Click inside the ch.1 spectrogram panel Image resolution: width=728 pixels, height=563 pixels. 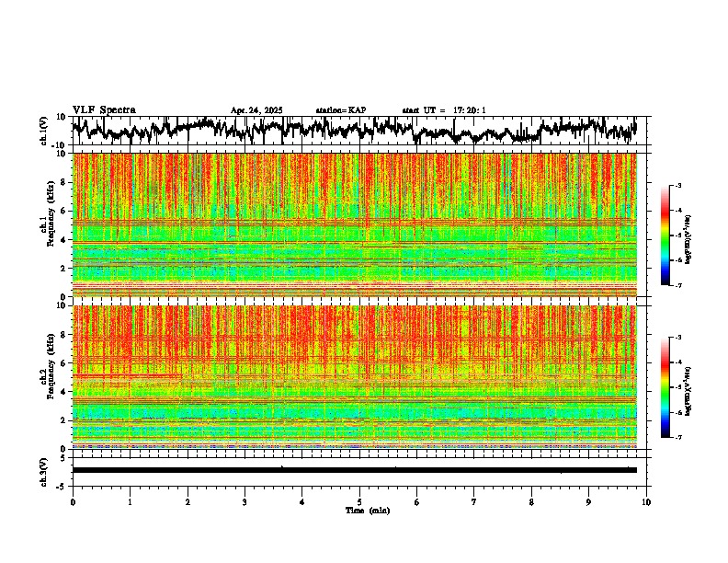tap(355, 224)
